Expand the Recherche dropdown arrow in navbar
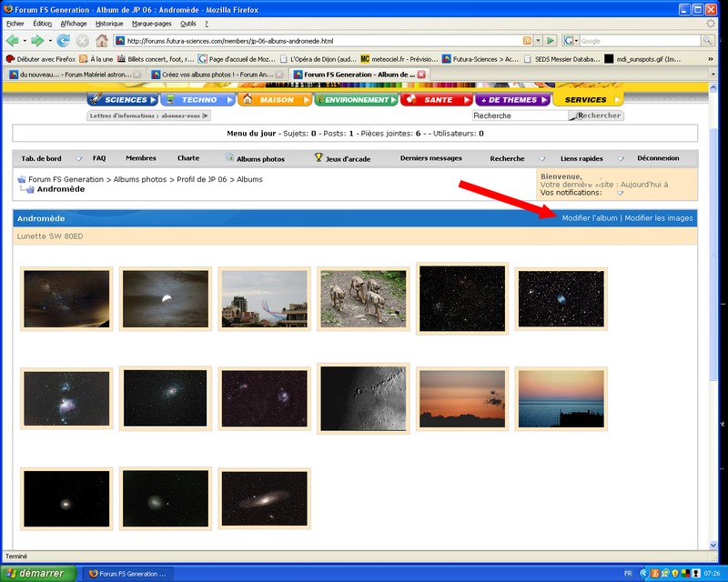The image size is (728, 582). pos(541,159)
